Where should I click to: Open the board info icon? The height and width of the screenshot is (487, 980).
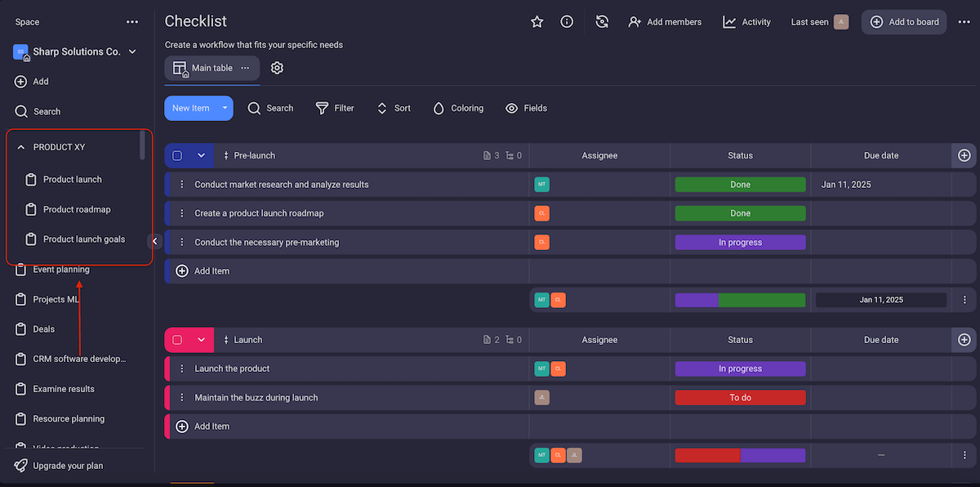[567, 22]
